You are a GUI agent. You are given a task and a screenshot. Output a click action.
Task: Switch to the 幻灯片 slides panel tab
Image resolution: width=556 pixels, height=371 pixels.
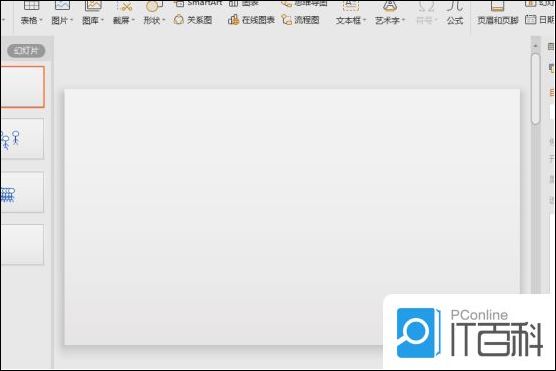(x=26, y=51)
